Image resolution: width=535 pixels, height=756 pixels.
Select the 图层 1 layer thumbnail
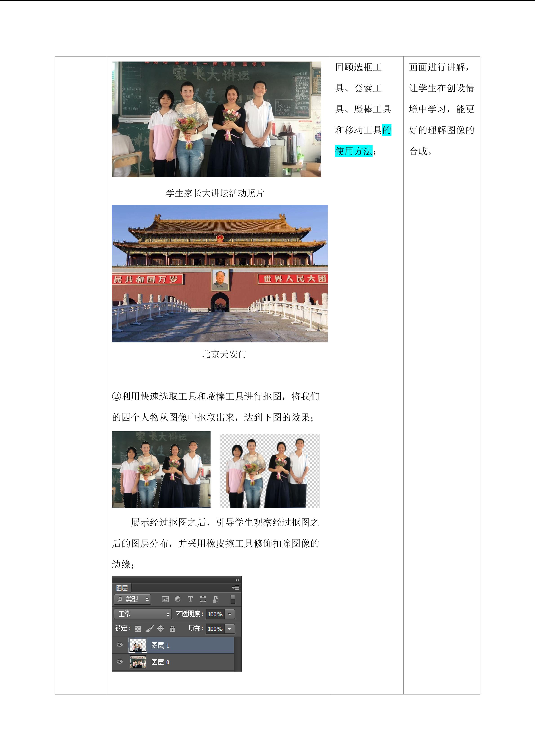138,645
